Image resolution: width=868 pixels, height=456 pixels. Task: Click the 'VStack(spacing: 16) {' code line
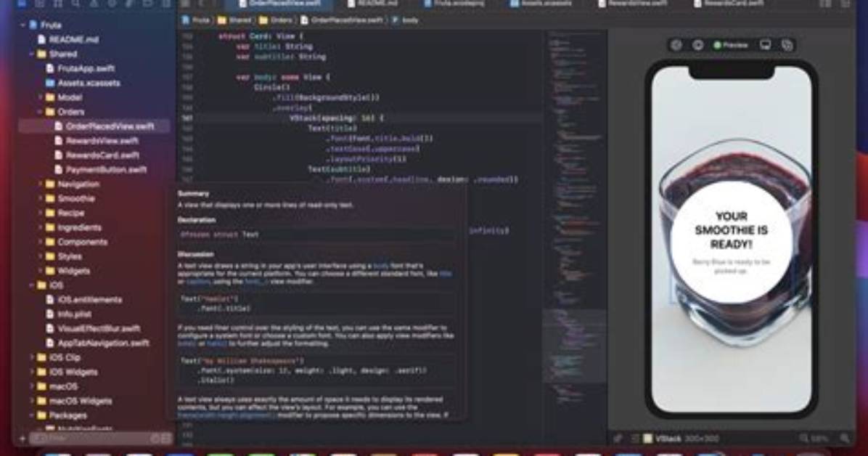337,118
